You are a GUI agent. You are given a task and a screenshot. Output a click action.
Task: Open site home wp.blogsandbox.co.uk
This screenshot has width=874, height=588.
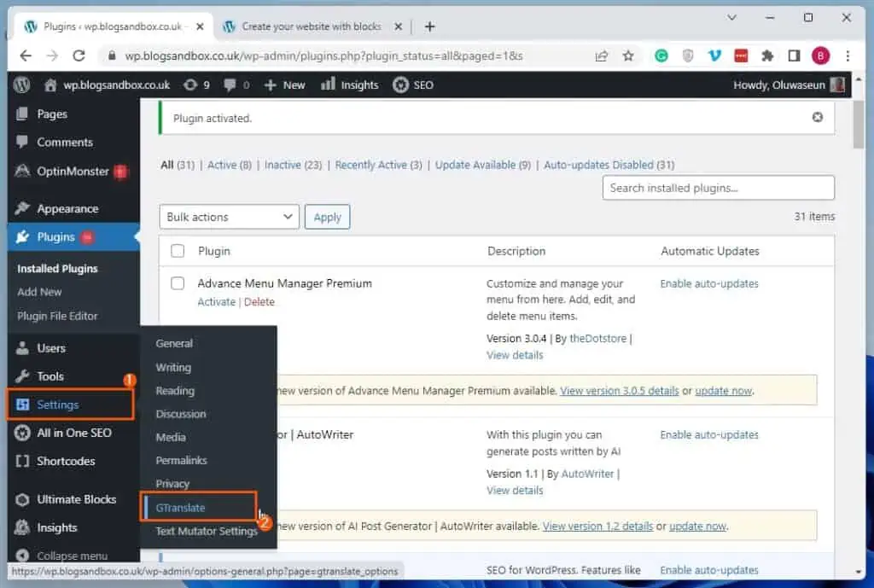(107, 84)
